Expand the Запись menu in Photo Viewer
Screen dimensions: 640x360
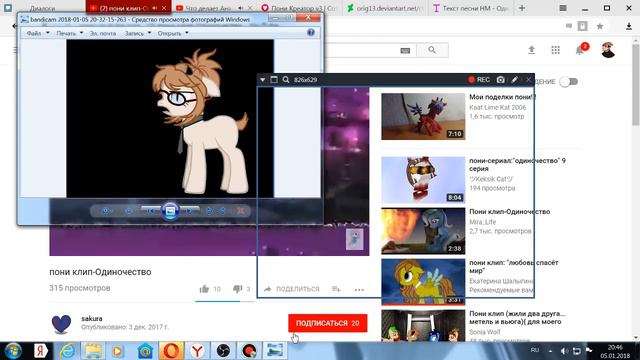coord(138,33)
